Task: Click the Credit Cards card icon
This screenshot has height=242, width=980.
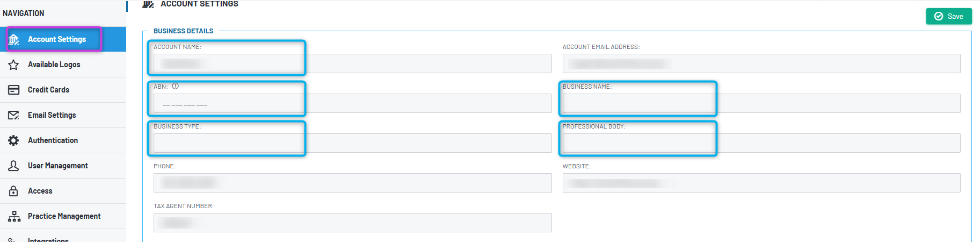Action: pos(13,90)
